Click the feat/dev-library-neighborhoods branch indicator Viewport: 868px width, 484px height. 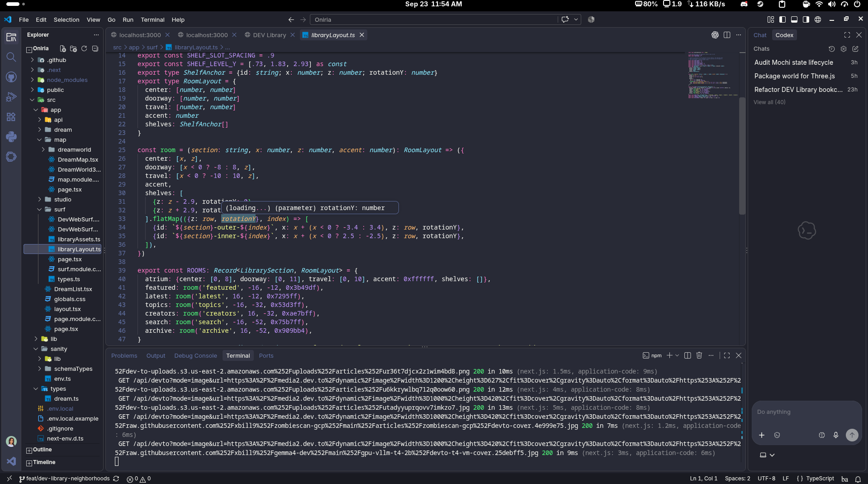coord(64,479)
